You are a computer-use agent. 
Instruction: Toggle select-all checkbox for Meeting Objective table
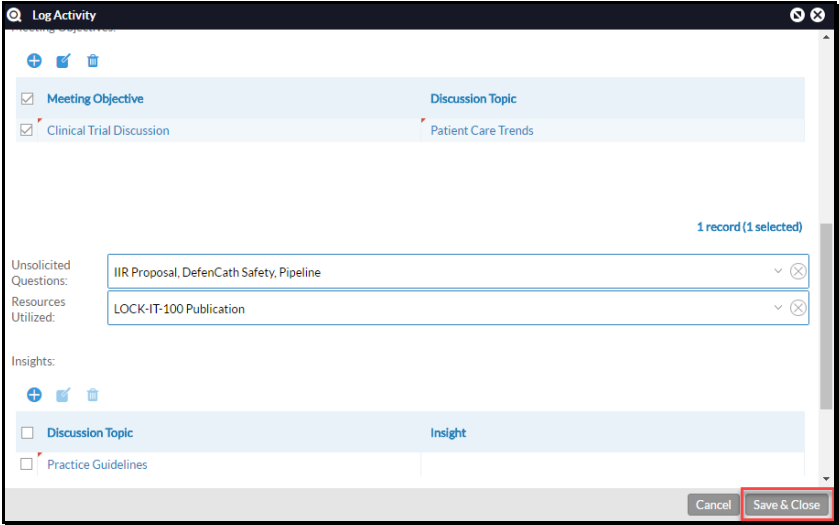[x=27, y=98]
